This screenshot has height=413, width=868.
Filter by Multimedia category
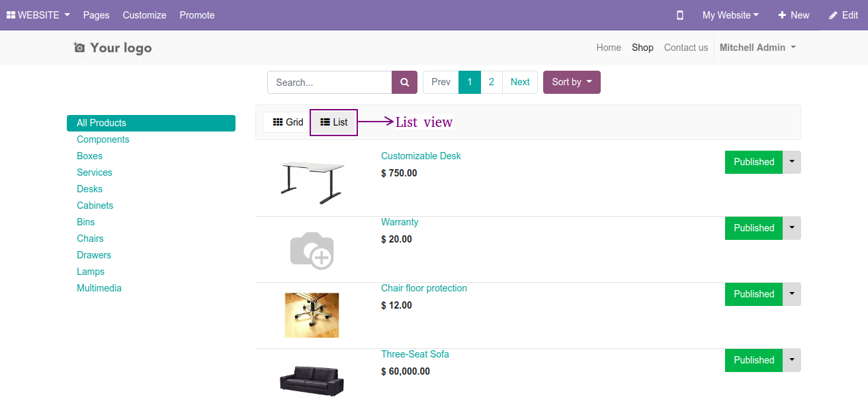tap(99, 288)
